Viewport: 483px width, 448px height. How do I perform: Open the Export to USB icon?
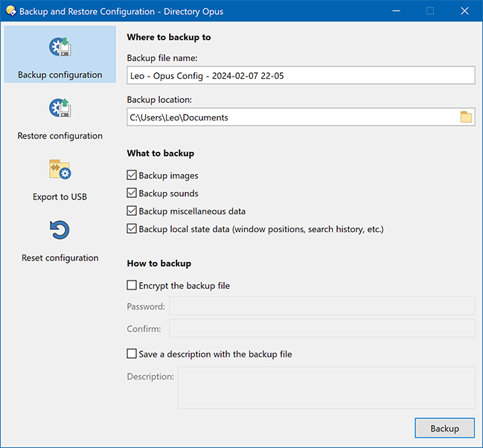pyautogui.click(x=60, y=169)
